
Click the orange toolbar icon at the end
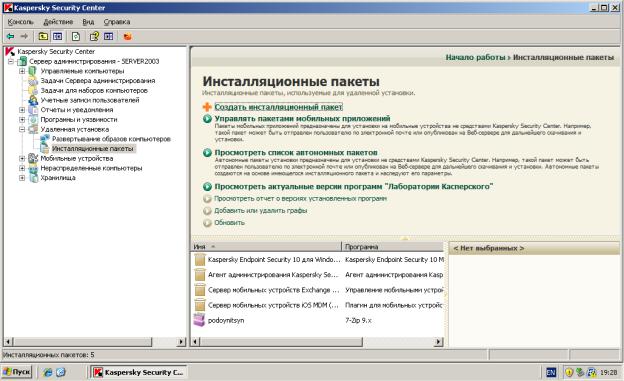click(x=127, y=37)
